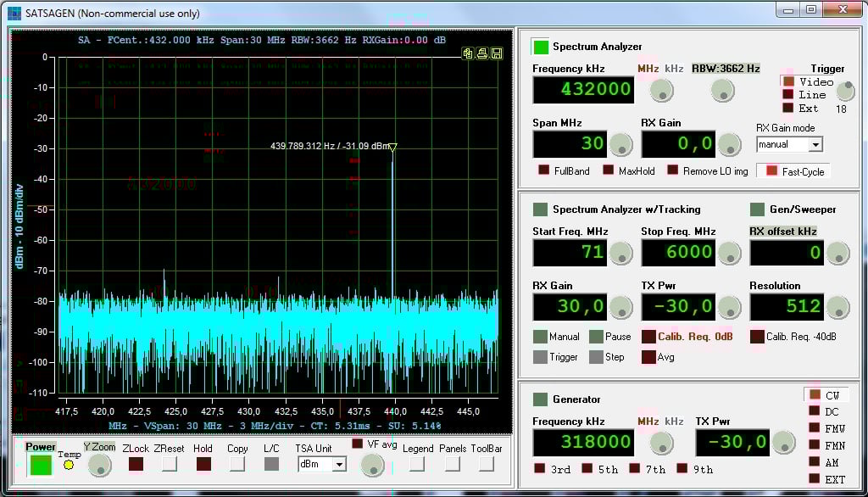
Task: Select CW generator modulation
Action: tap(815, 394)
